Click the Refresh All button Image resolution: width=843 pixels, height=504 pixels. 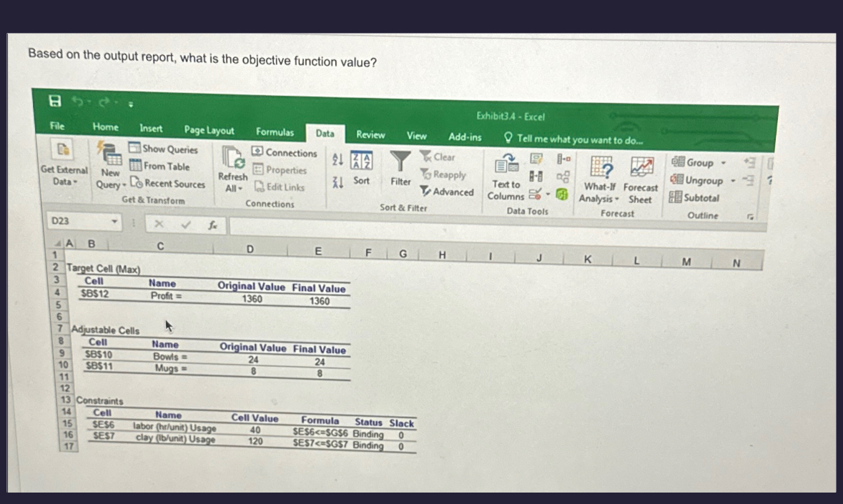233,170
